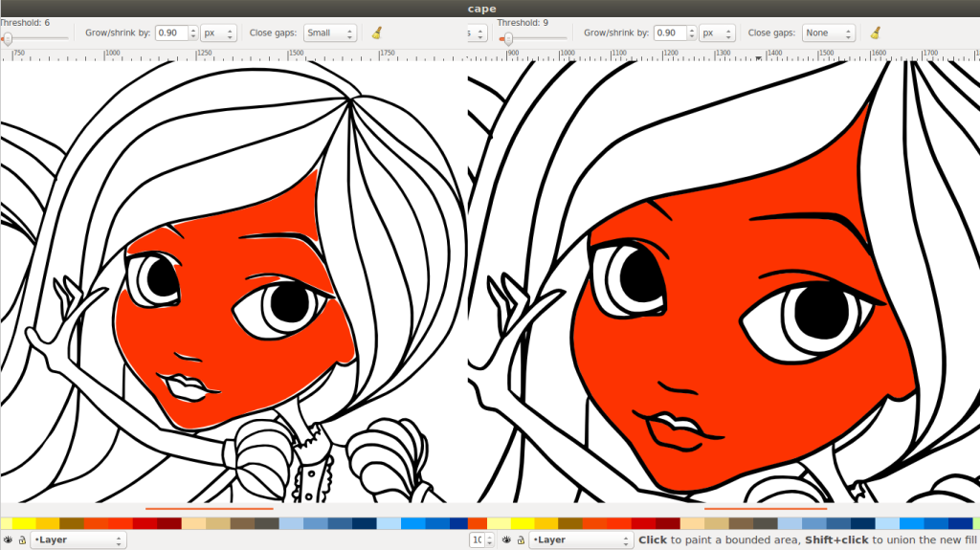Click the Threshold 6 slider handle
Screen dimensions: 980x550
[x=7, y=39]
